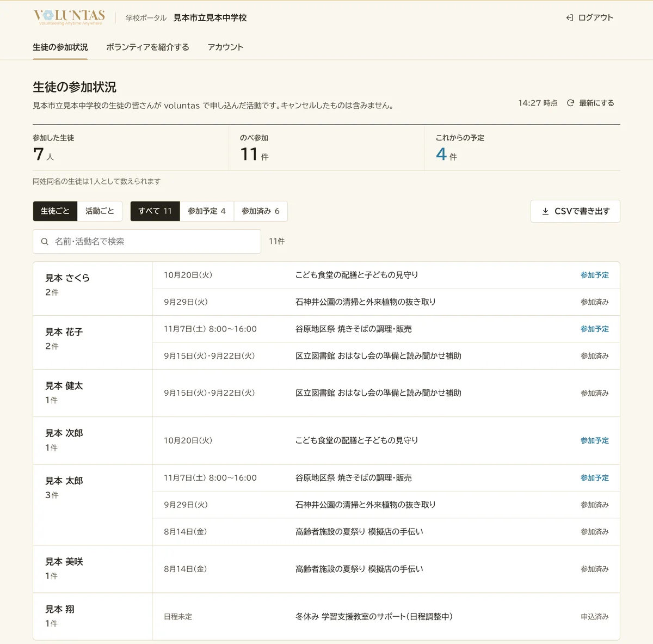The width and height of the screenshot is (653, 644).
Task: Switch view to 生徒ごと
Action: 55,211
